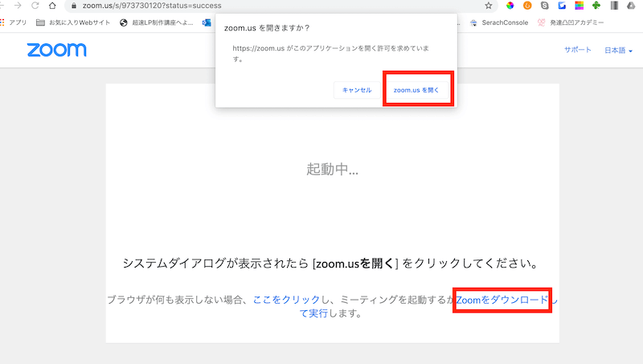Click キャンセル in the dialog
This screenshot has width=643, height=364.
(357, 90)
